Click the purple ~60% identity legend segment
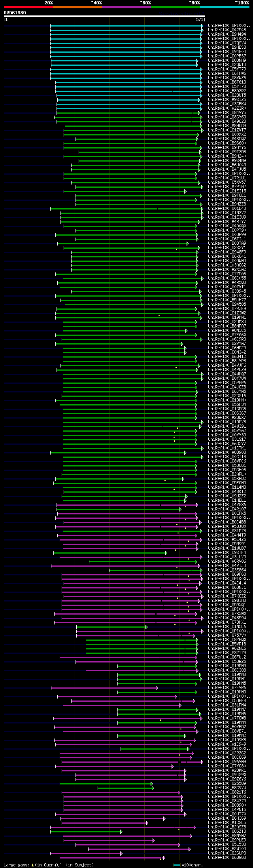This screenshot has width=253, height=868. [x=126, y=7]
